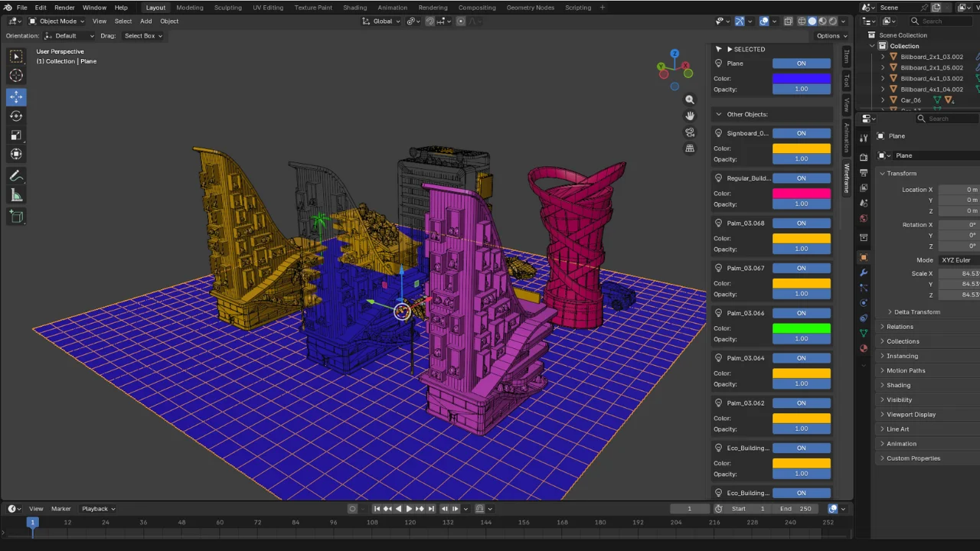This screenshot has width=980, height=551.
Task: Open the Render menu
Action: click(x=64, y=8)
